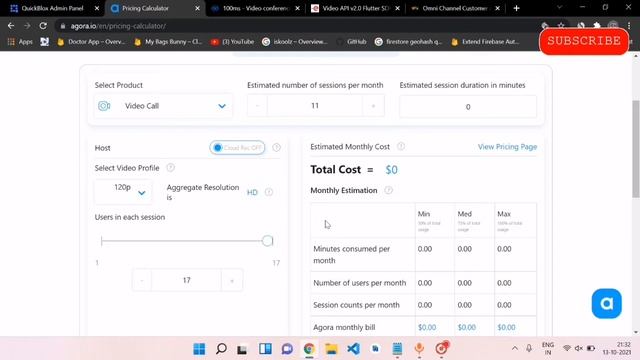
Task: Open the YouTube bookmark
Action: click(x=232, y=42)
